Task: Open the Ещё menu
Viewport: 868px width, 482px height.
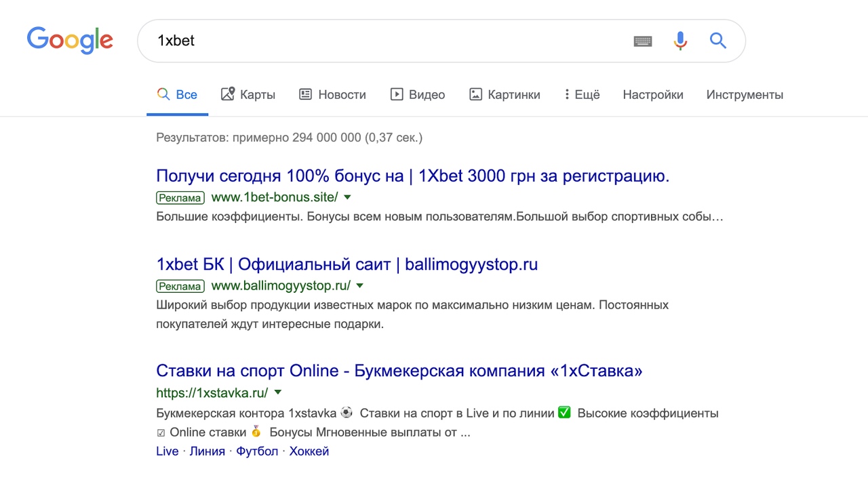Action: coord(582,95)
